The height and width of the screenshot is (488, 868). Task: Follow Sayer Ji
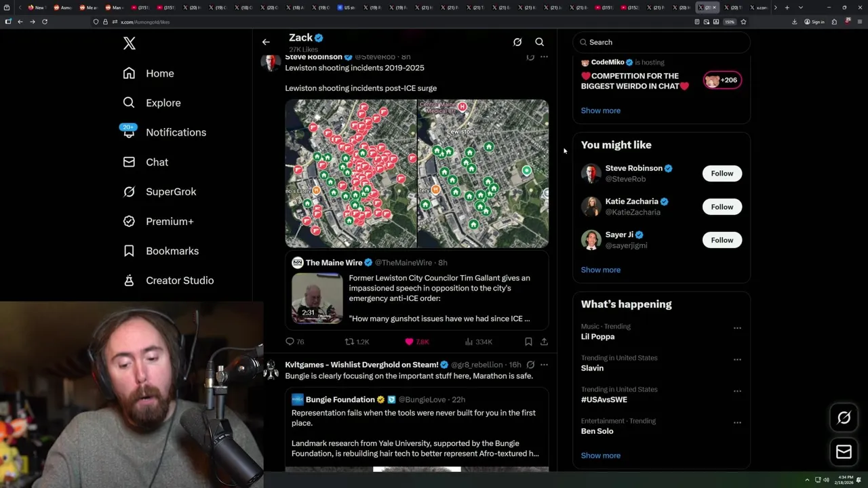pyautogui.click(x=722, y=240)
